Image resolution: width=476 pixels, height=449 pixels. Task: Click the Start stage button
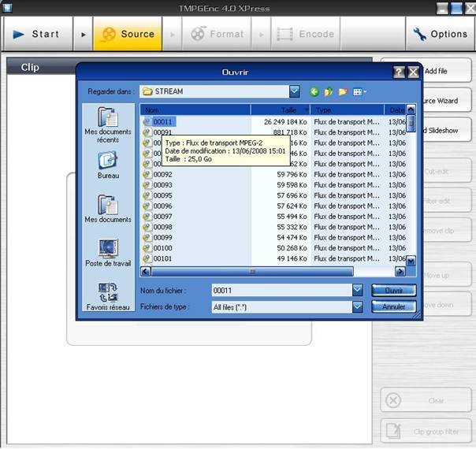click(39, 34)
